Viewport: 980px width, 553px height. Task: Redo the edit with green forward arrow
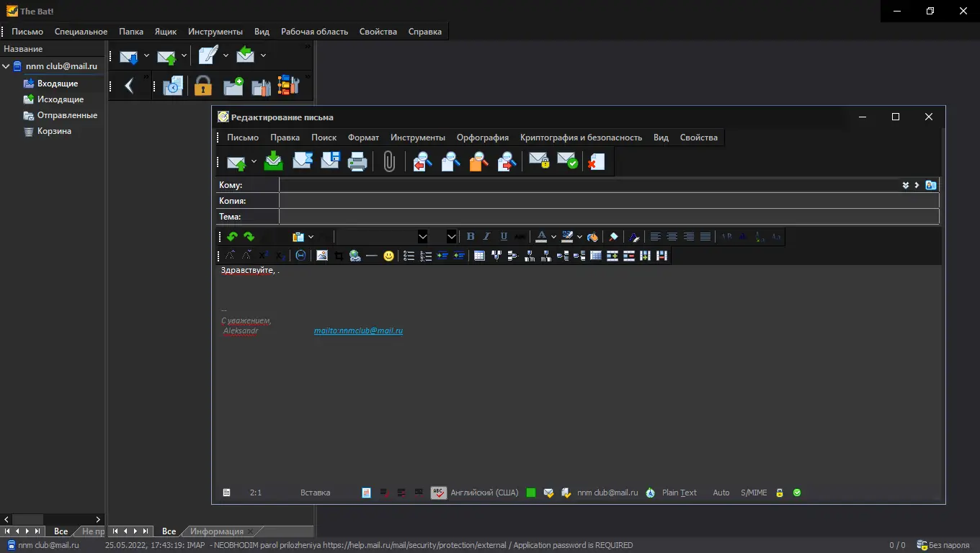(249, 236)
